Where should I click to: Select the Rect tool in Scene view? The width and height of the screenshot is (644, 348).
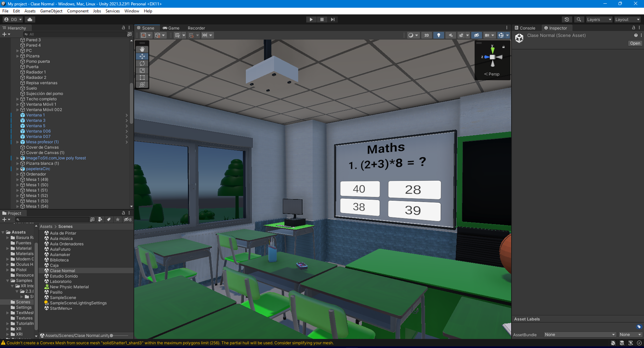click(x=142, y=78)
